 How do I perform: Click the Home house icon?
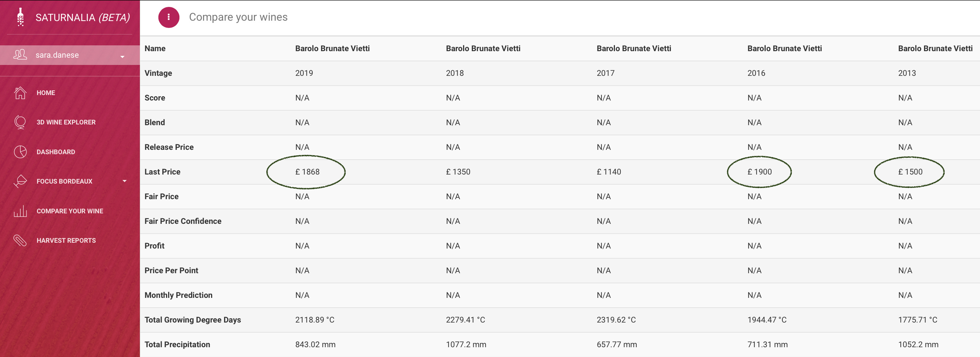coord(20,93)
